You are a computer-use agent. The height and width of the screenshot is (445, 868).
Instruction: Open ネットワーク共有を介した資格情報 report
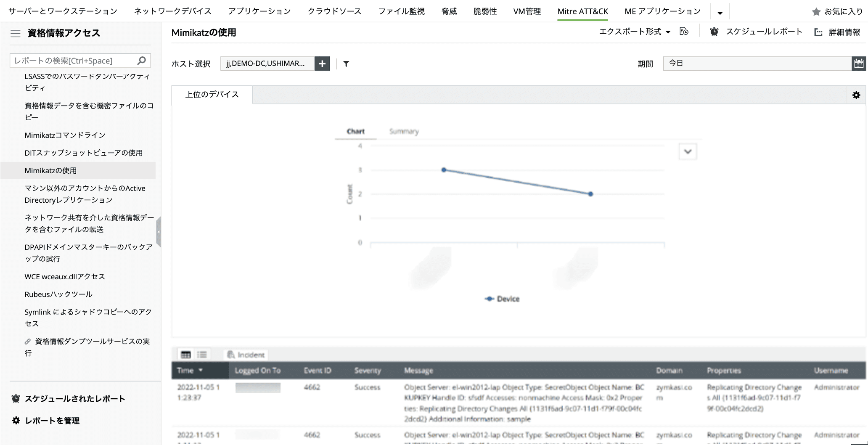(x=89, y=223)
